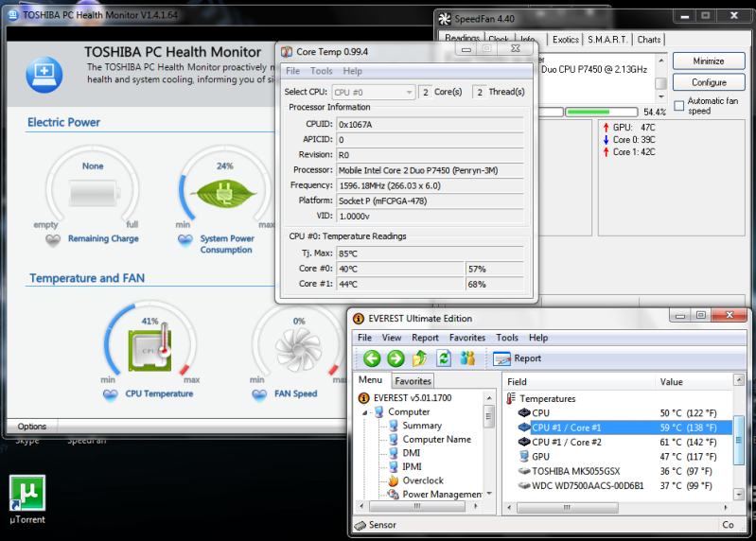This screenshot has height=541, width=756.
Task: Click heart icon beside CPU Temperature
Action: tap(111, 395)
